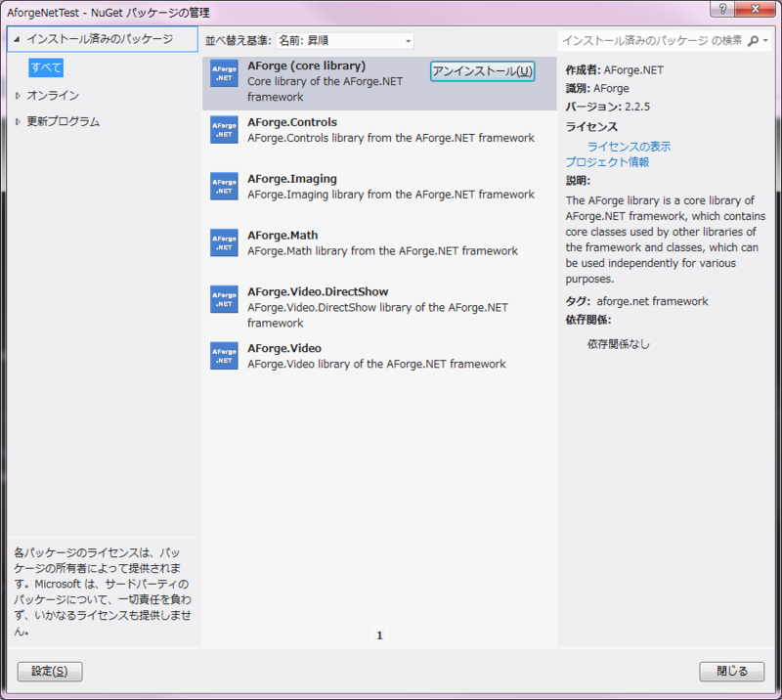Viewport: 782px width, 700px height.
Task: Click the AForge.Video library description text
Action: (376, 365)
